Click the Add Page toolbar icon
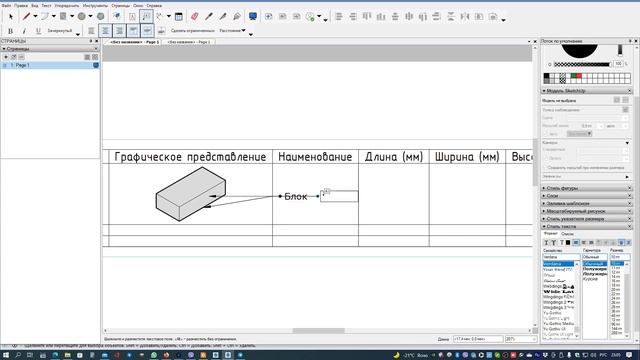Viewport: 640px width, 360px height. (x=268, y=16)
